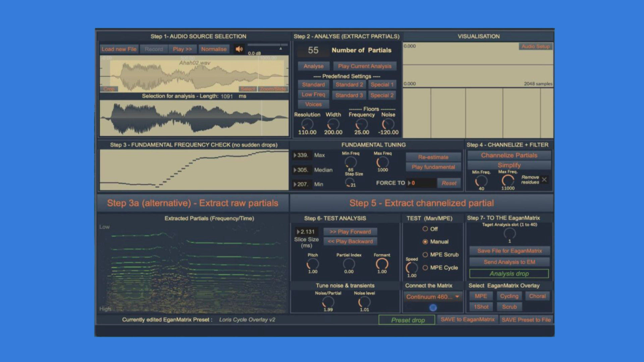Image resolution: width=644 pixels, height=362 pixels.
Task: Open the Continuum 460 device dropdown
Action: [432, 297]
